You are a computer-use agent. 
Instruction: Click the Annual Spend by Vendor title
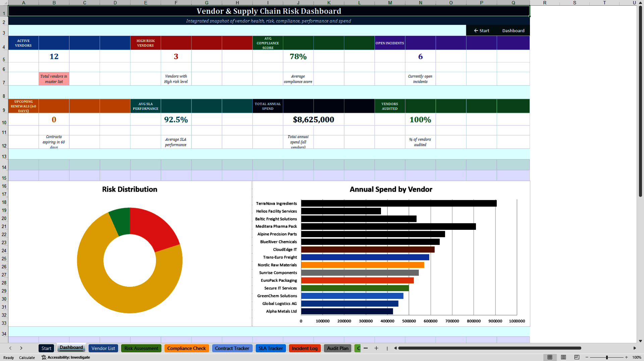click(391, 189)
